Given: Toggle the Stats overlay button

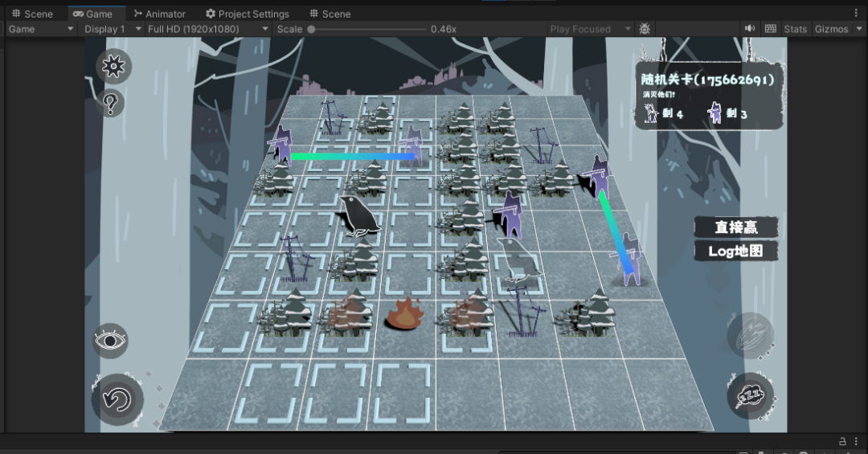Looking at the screenshot, I should [x=795, y=29].
